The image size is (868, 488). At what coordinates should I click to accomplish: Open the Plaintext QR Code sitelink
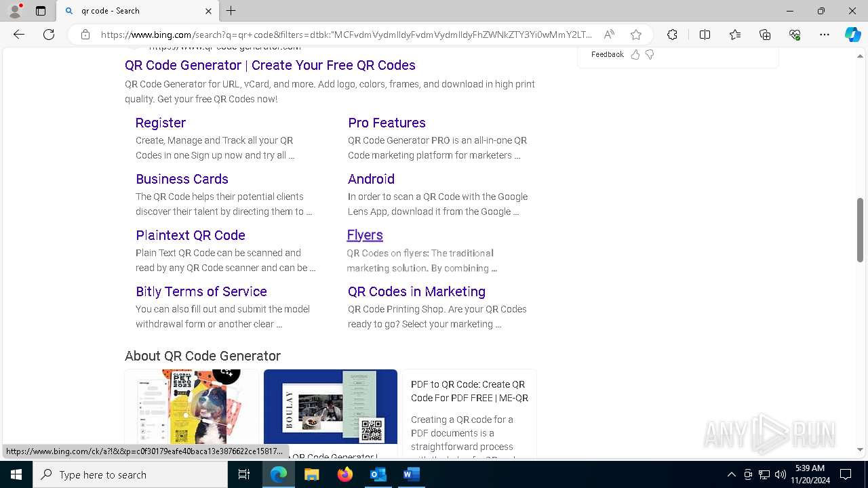point(191,235)
